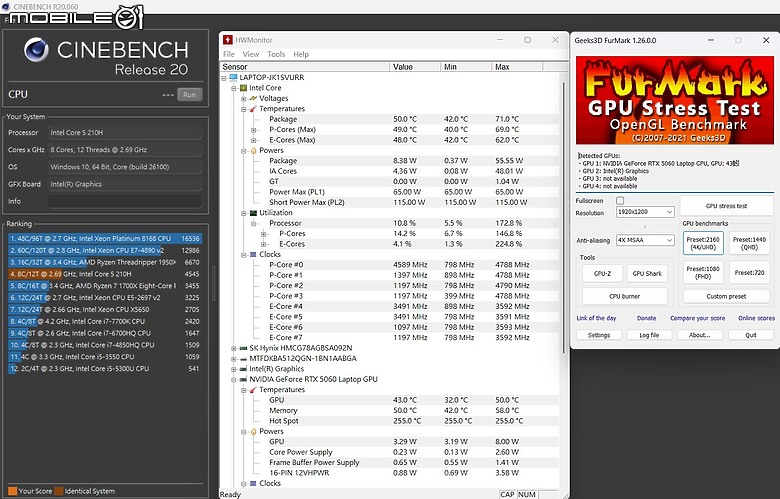The width and height of the screenshot is (780, 499).
Task: Select the Intel Xeon Platinum 8168 ranking row
Action: click(105, 239)
